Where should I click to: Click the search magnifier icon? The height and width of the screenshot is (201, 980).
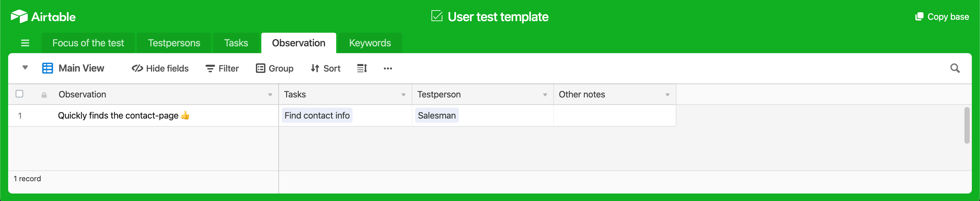955,68
